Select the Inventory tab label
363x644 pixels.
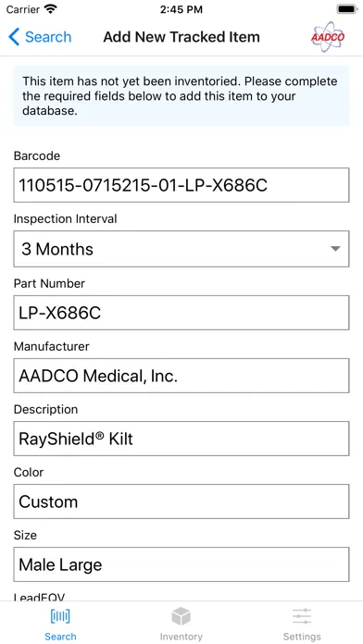(181, 637)
